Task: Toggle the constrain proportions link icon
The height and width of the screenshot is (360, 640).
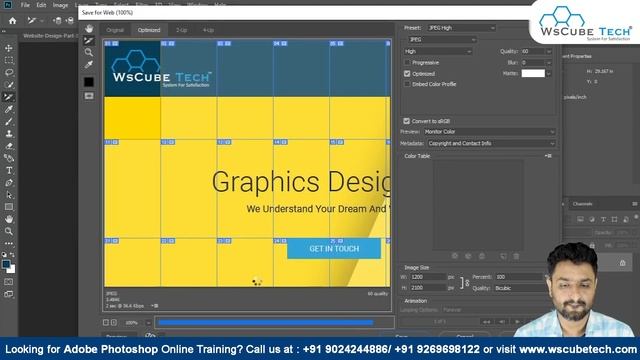Action: click(x=464, y=282)
